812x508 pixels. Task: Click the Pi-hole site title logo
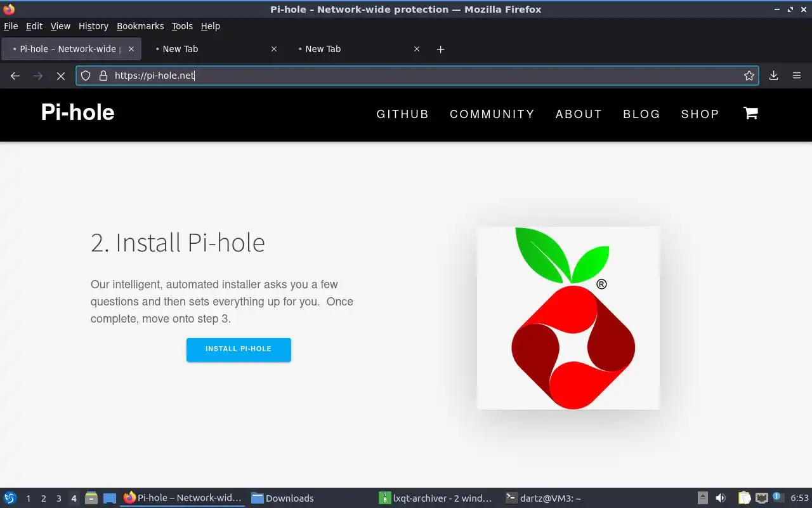[77, 112]
